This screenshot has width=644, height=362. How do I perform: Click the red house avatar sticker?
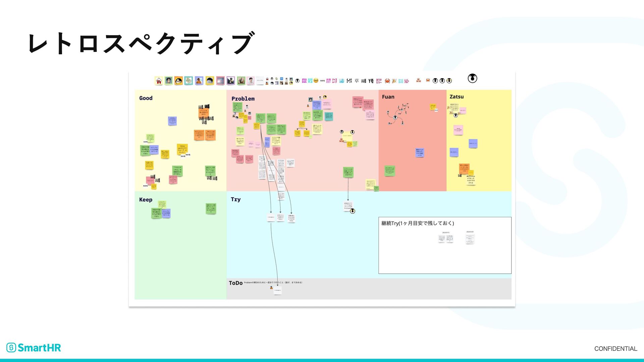(159, 81)
